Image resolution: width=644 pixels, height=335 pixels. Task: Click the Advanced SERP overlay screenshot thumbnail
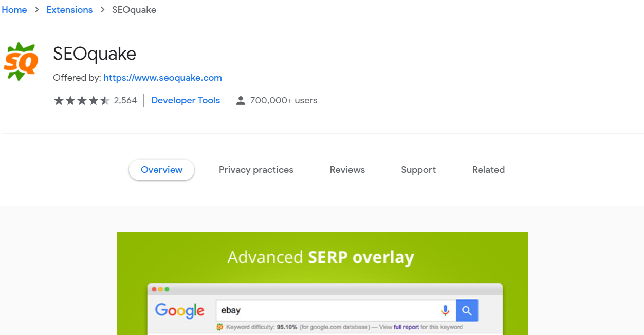pyautogui.click(x=323, y=283)
